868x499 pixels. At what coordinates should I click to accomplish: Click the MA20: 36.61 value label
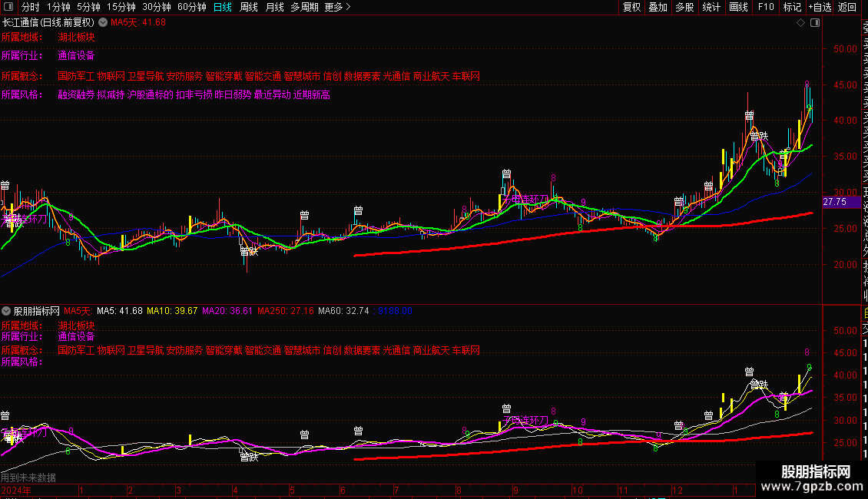(227, 311)
